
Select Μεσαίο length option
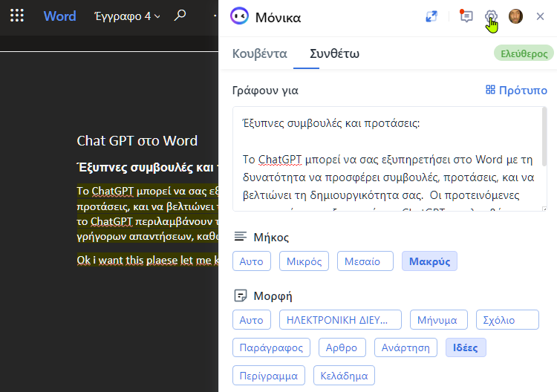[365, 261]
